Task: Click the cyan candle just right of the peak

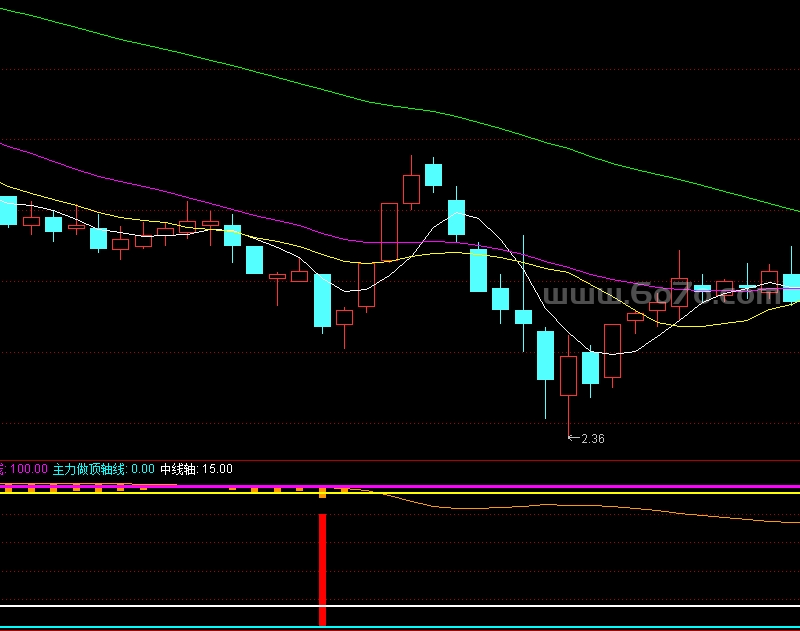Action: coord(433,175)
